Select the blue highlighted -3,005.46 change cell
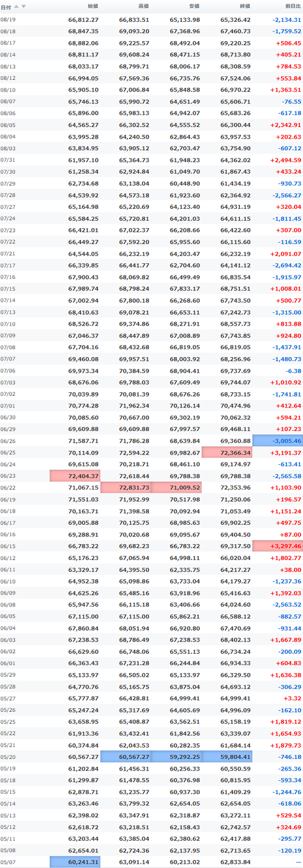Viewport: 303px width, 868px height. (x=278, y=442)
